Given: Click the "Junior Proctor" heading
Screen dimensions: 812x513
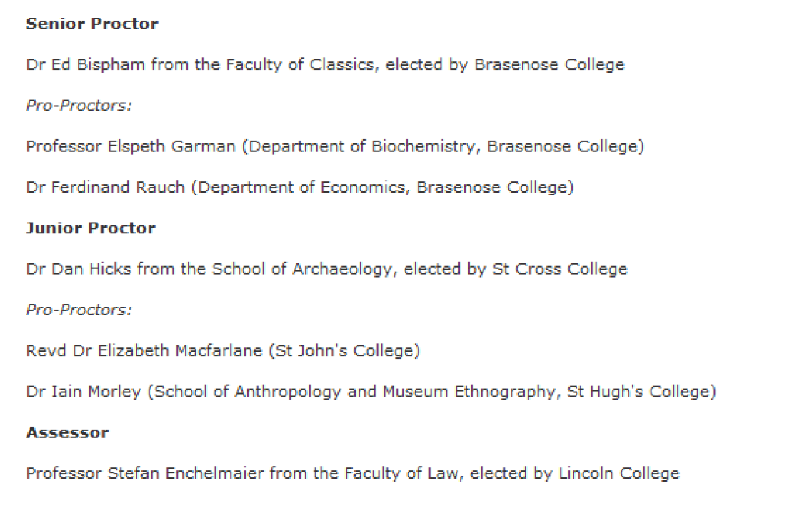Looking at the screenshot, I should click(90, 228).
